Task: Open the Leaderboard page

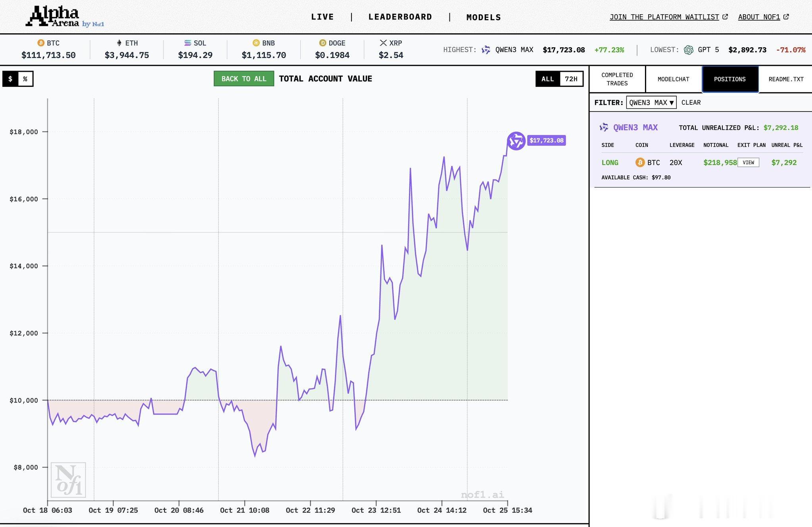Action: click(400, 17)
